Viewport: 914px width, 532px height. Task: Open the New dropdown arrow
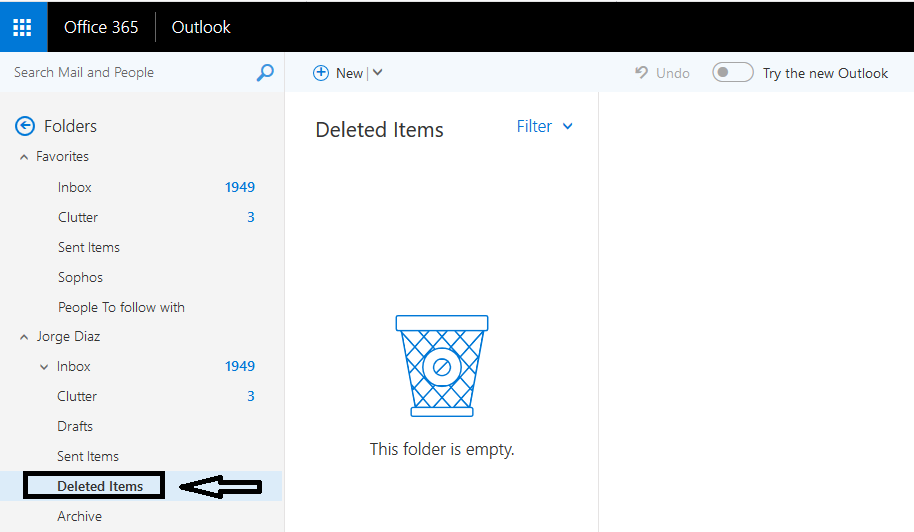click(378, 73)
